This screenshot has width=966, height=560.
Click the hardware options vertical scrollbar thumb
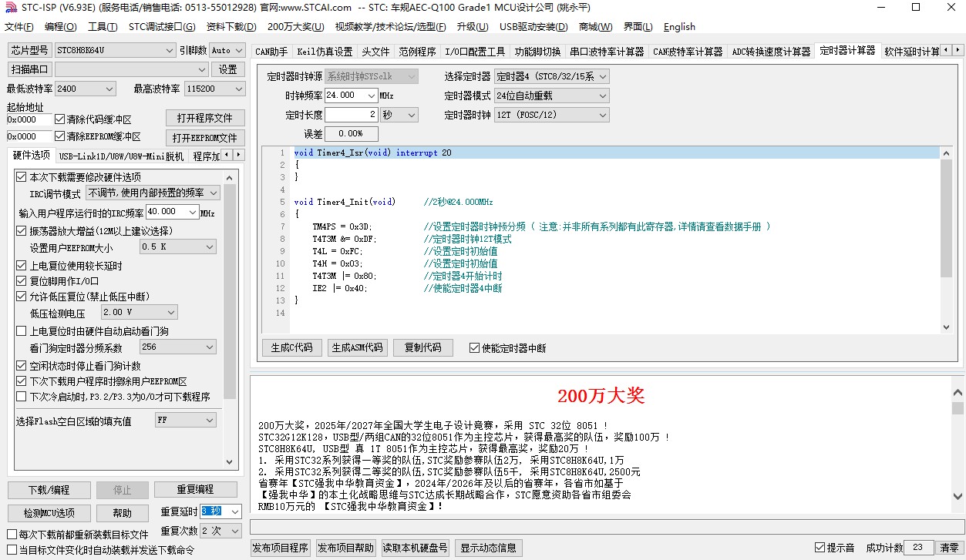pyautogui.click(x=229, y=291)
